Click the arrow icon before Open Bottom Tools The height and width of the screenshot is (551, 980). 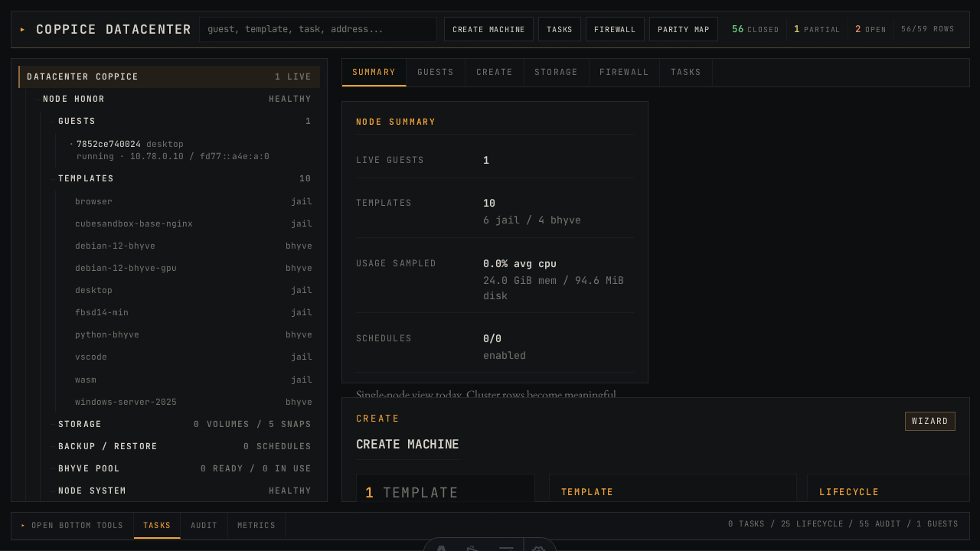tap(23, 526)
